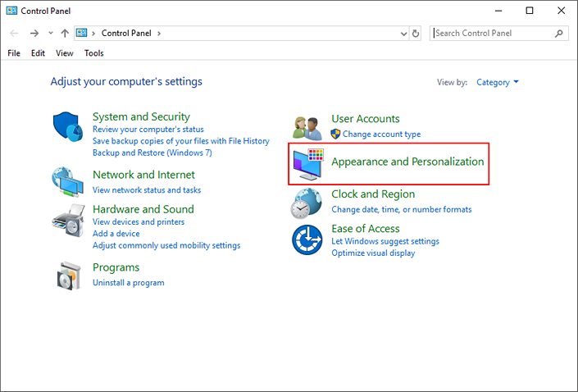Open the Edit menu

tap(38, 53)
